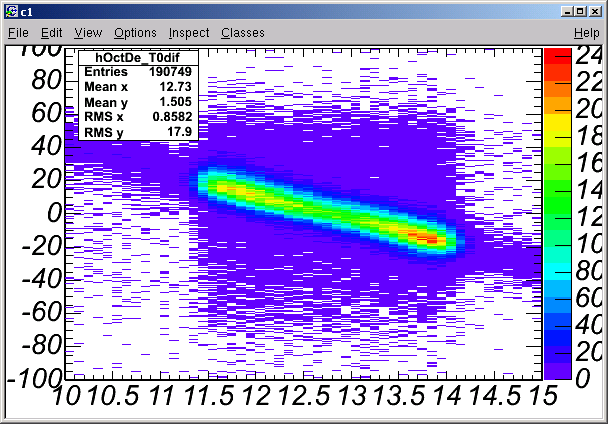Viewport: 608px width, 424px height.
Task: Click the cyan band of color palette
Action: click(x=558, y=272)
